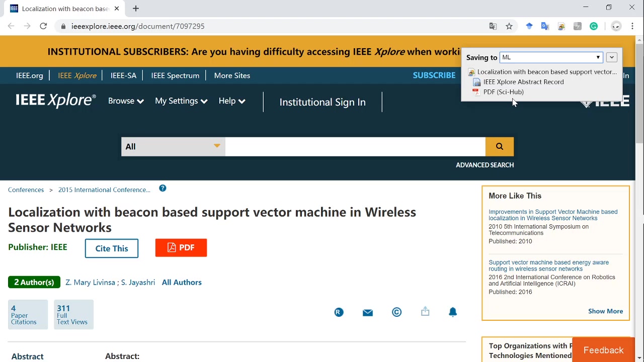Open ADVANCED SEARCH
The width and height of the screenshot is (644, 362).
point(485,165)
